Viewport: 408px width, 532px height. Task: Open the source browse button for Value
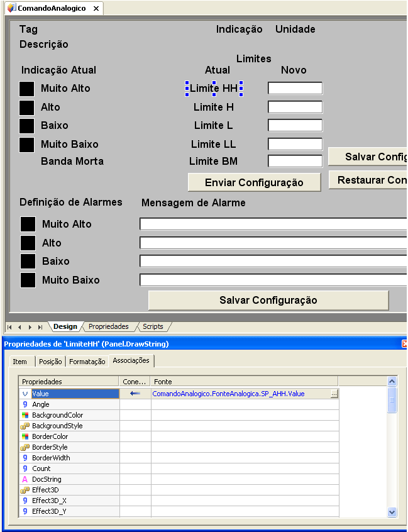[x=334, y=394]
